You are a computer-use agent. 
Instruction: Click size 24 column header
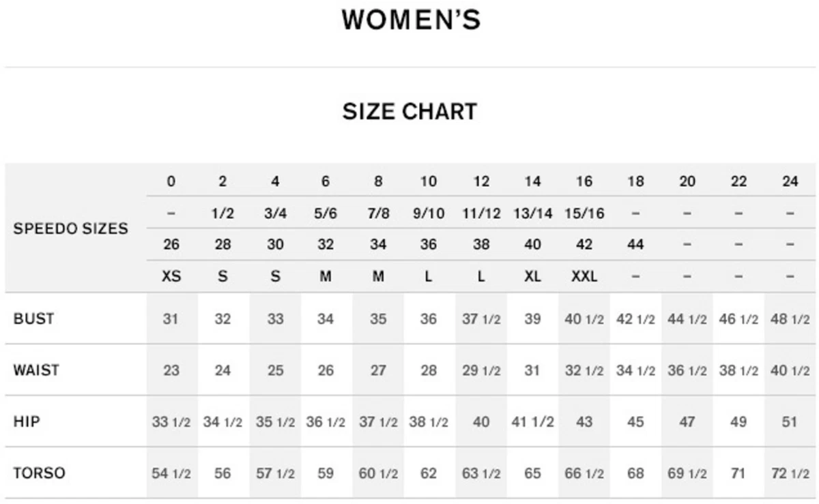pos(790,181)
